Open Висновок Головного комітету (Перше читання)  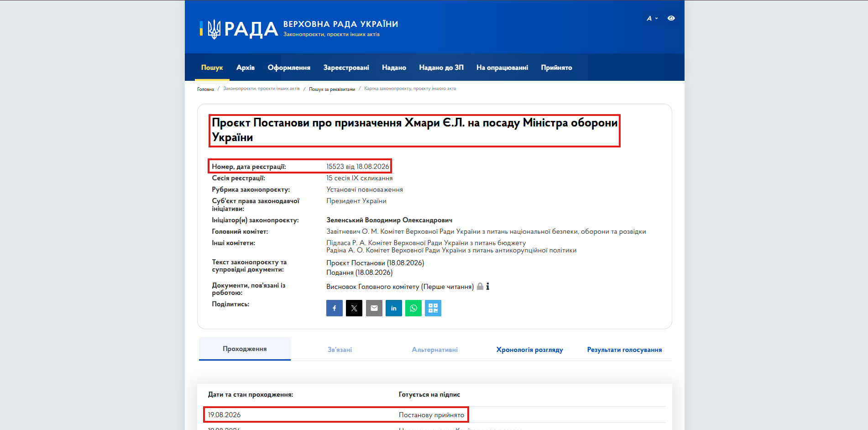tap(400, 287)
